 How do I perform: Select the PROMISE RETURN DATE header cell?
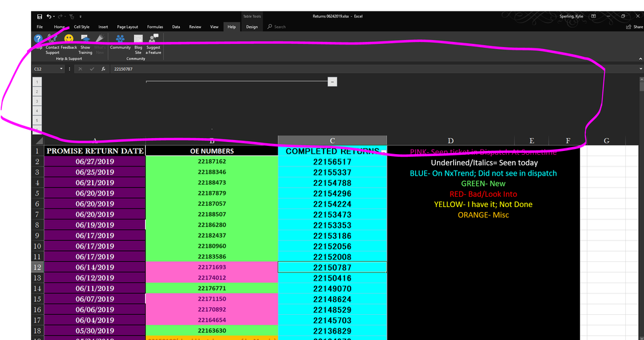coord(95,151)
